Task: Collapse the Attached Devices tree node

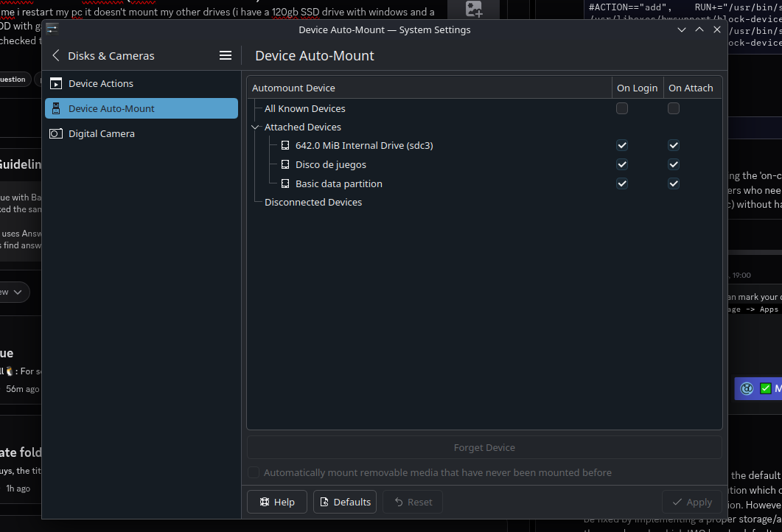Action: coord(255,127)
